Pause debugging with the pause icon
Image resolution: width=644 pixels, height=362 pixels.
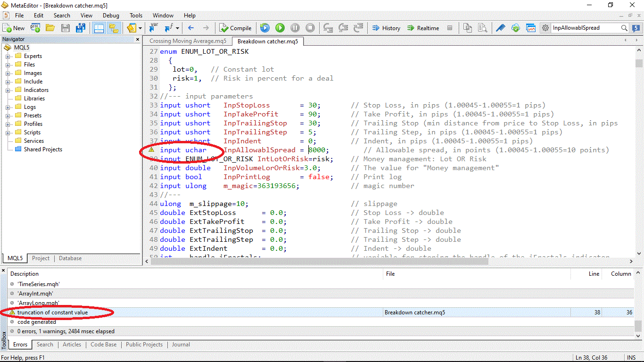coord(295,28)
